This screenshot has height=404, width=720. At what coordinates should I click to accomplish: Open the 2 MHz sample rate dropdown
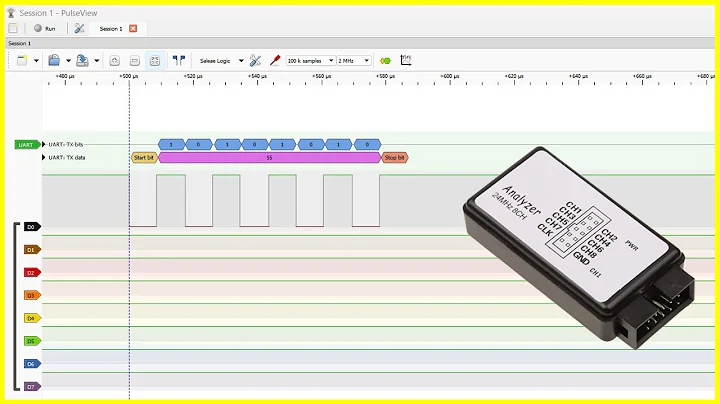pyautogui.click(x=354, y=61)
